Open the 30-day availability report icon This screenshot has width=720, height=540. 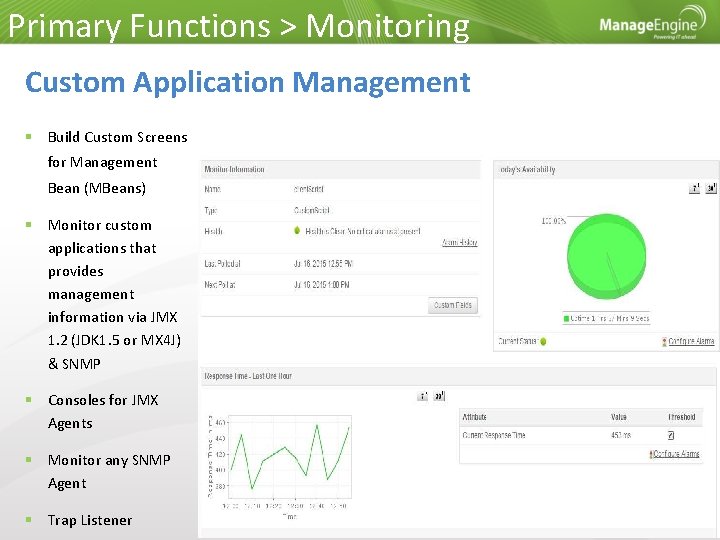pos(711,188)
